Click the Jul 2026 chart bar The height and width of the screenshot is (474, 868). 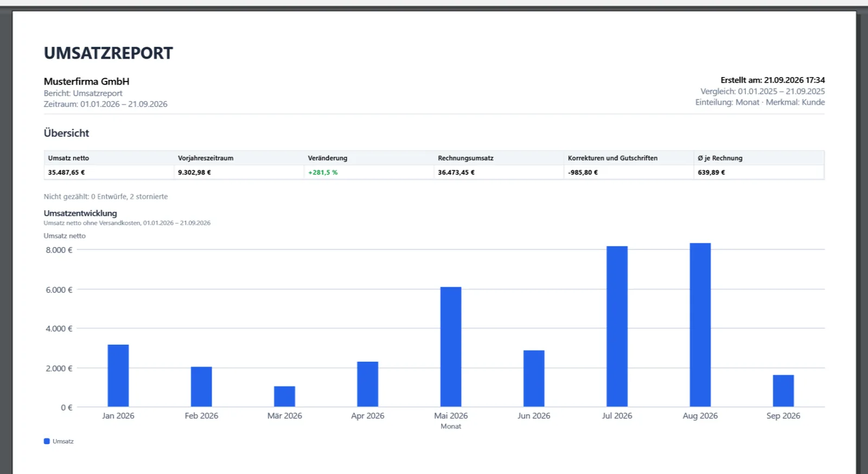[617, 327]
